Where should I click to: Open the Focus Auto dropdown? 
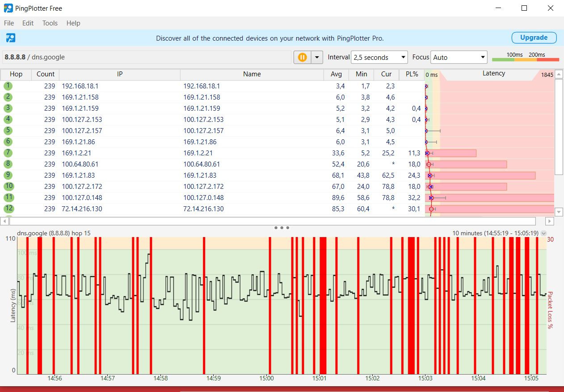click(459, 57)
